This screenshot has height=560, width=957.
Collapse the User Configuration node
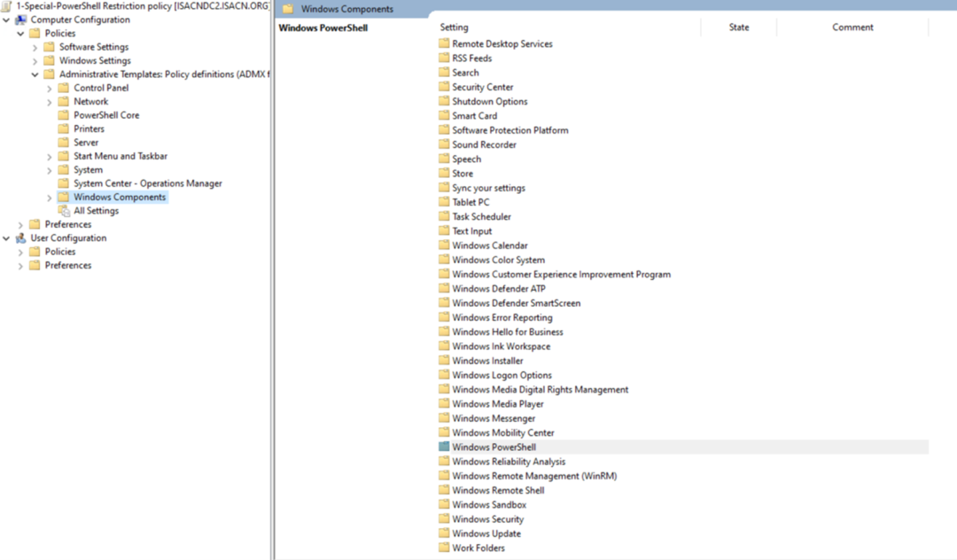pyautogui.click(x=6, y=238)
